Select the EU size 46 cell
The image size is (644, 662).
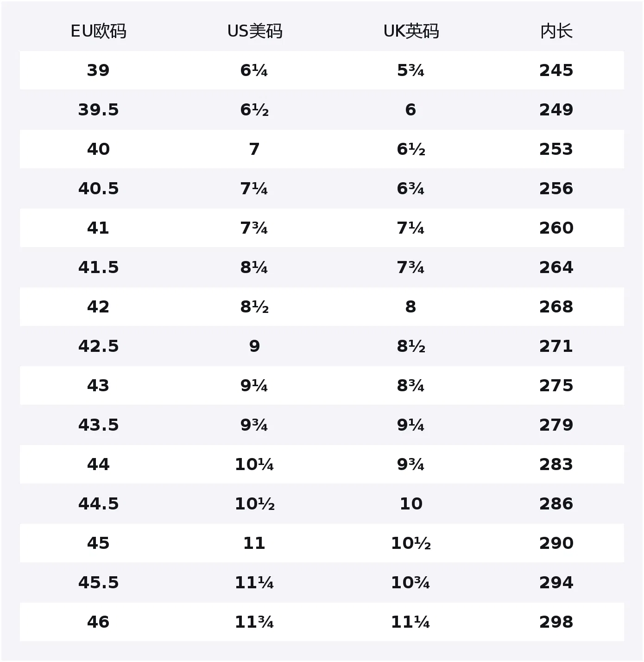point(98,622)
